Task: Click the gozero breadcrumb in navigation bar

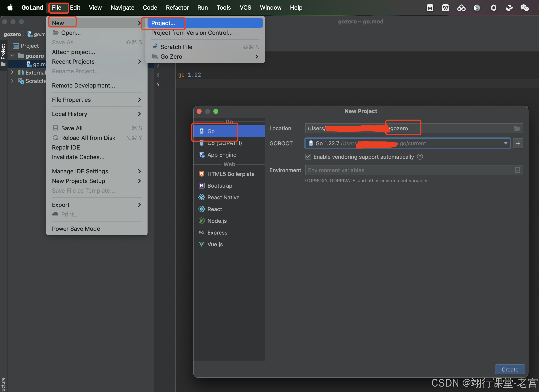Action: click(12, 34)
